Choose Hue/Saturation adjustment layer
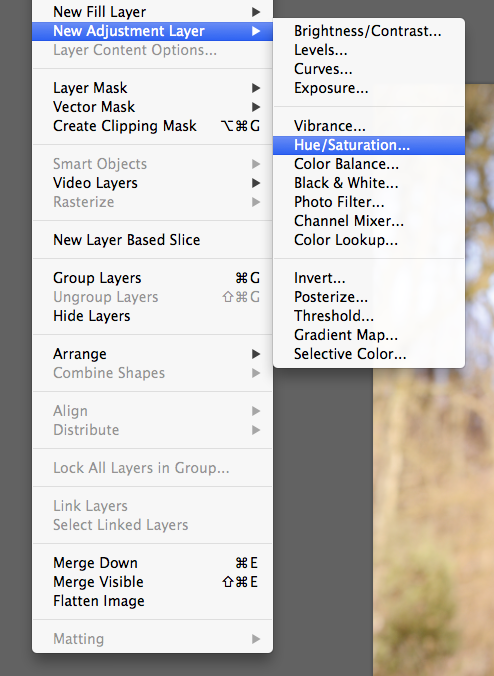 (369, 145)
